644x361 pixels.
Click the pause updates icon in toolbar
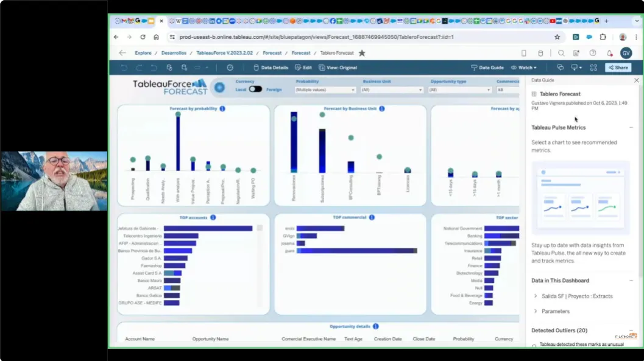pyautogui.click(x=184, y=68)
